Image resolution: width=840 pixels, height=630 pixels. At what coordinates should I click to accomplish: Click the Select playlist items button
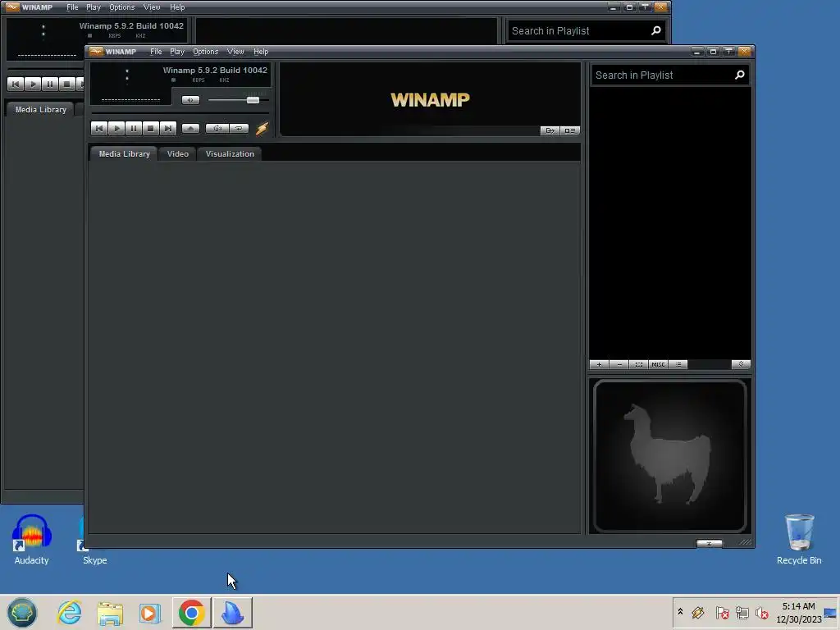[x=638, y=364]
